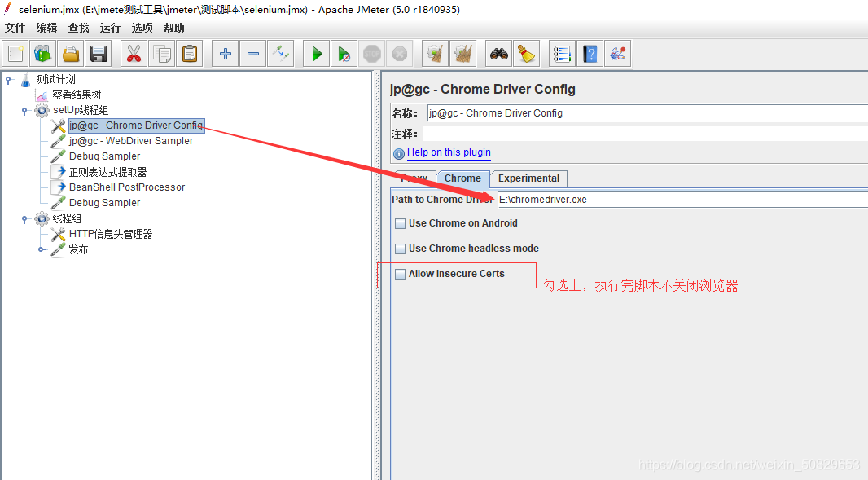Select the 发布 sampler tree node

coord(78,249)
